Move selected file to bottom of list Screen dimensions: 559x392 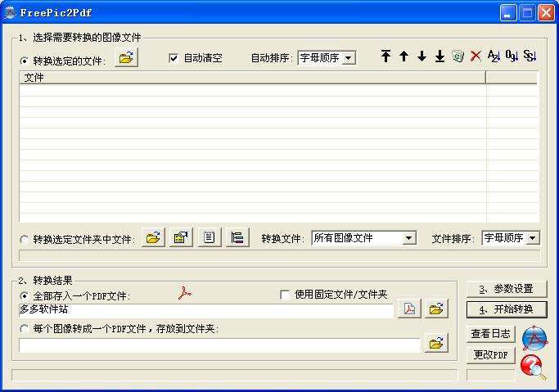tap(440, 56)
